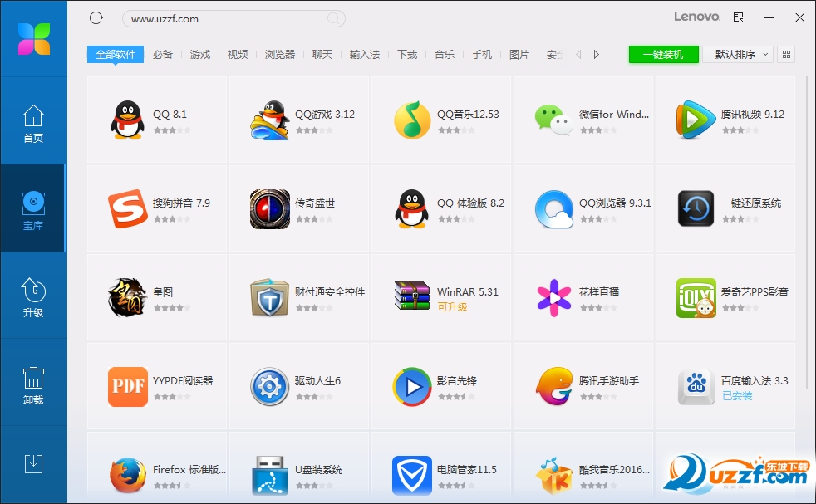Open the QQ音乐12.53 icon
The image size is (816, 504).
point(412,120)
